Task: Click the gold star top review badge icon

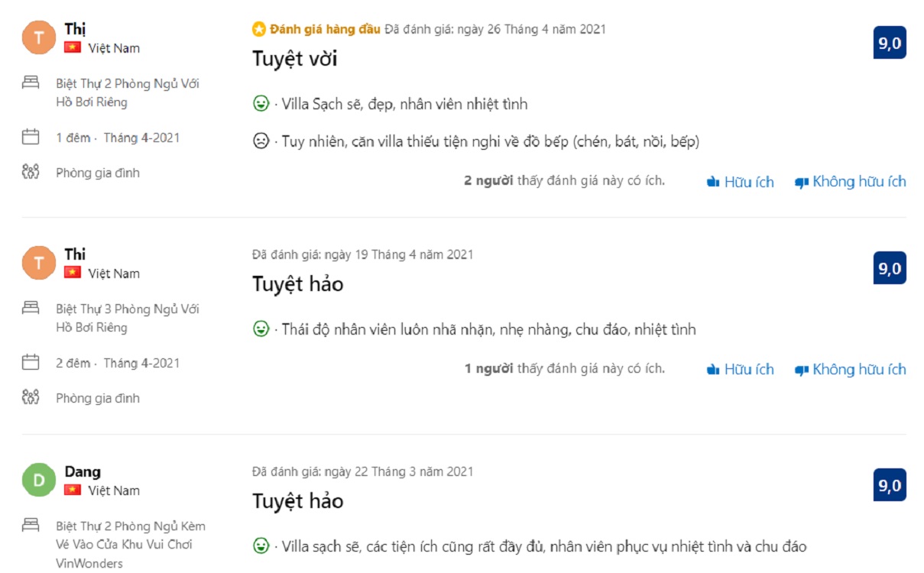Action: coord(259,30)
